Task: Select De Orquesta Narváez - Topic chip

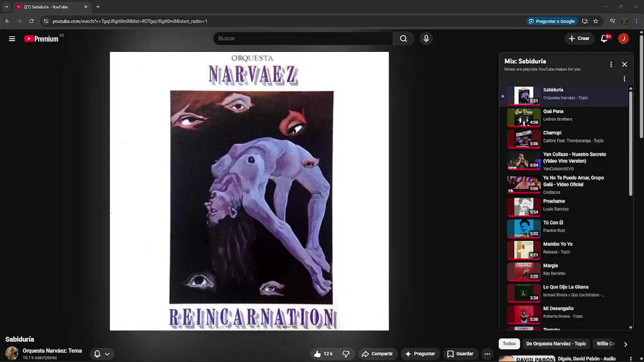Action: click(556, 344)
